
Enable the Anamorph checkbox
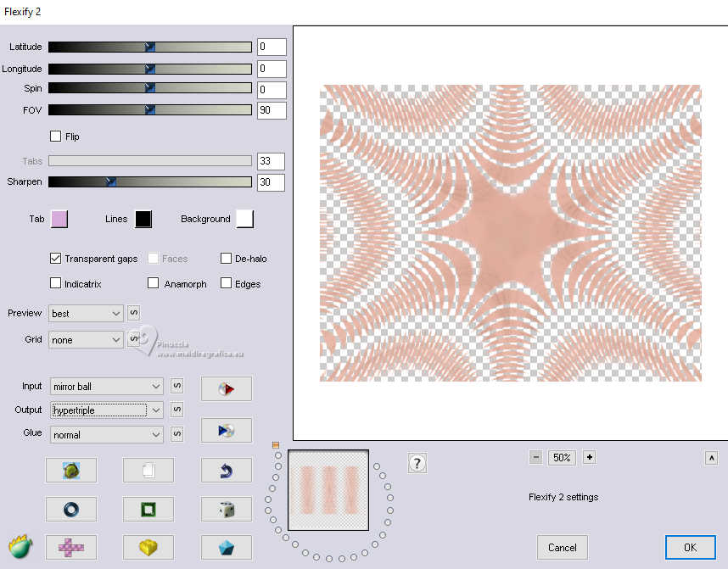pos(154,283)
